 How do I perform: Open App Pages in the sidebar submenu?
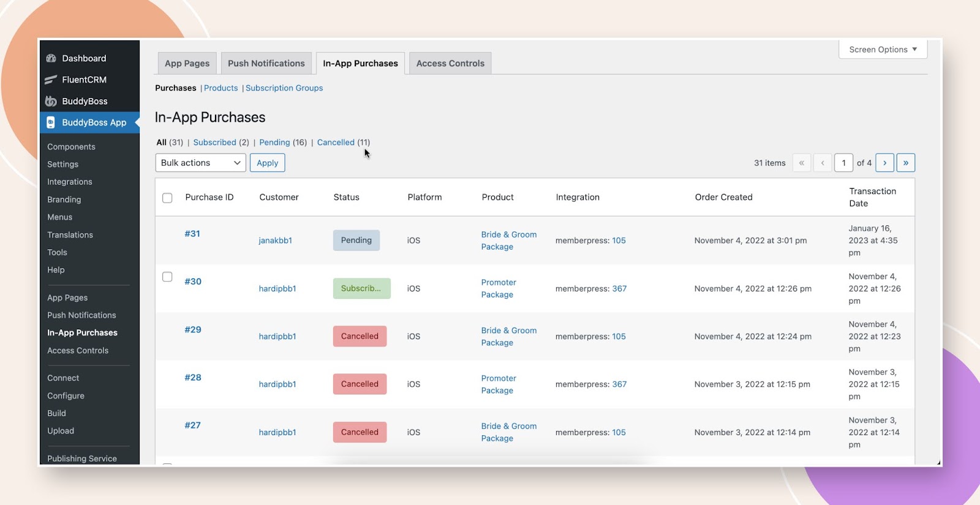coord(67,297)
